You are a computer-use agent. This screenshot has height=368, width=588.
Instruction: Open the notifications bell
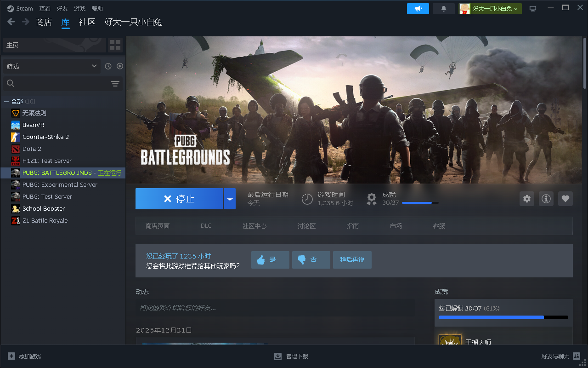pyautogui.click(x=443, y=9)
